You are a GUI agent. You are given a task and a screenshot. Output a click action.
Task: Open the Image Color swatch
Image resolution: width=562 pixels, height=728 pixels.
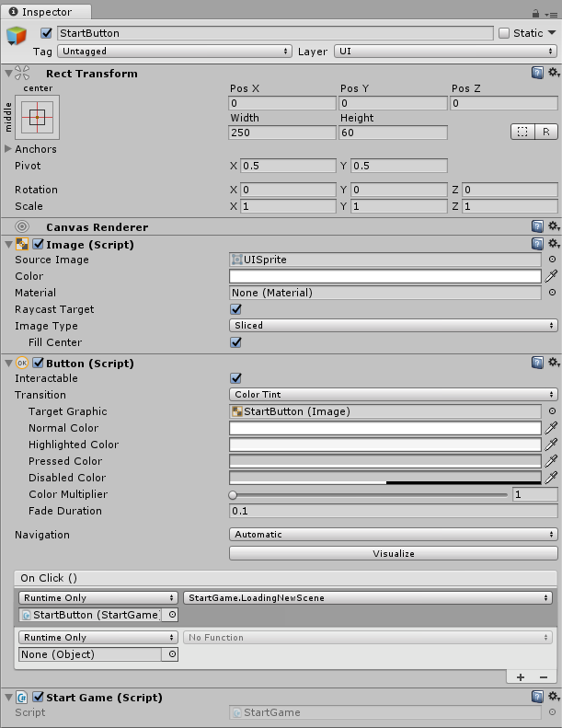pyautogui.click(x=385, y=276)
